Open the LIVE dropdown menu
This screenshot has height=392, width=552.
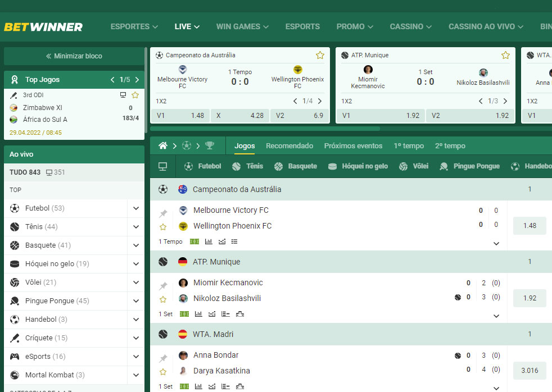click(187, 27)
